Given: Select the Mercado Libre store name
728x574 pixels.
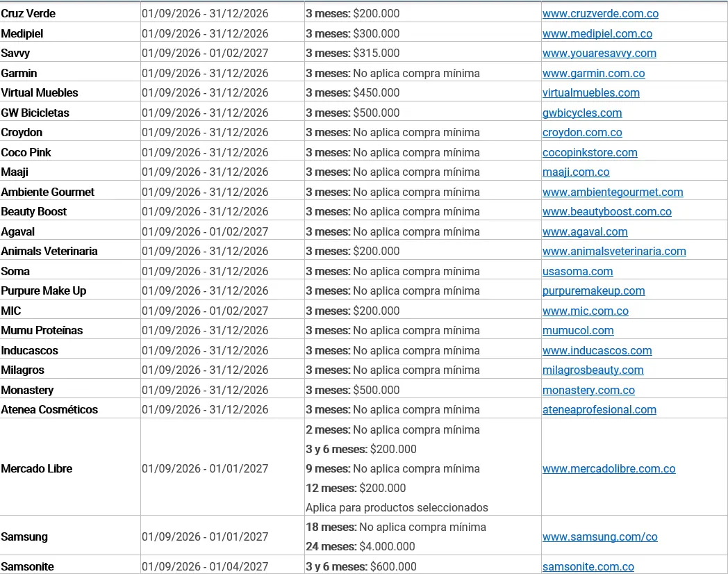Looking at the screenshot, I should click(36, 468).
